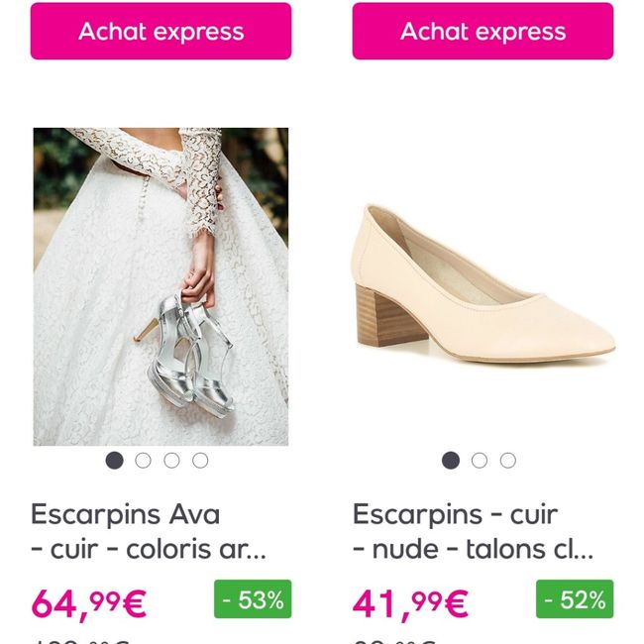Click the -53% discount badge
Viewport: 644px width, 644px height.
[253, 599]
